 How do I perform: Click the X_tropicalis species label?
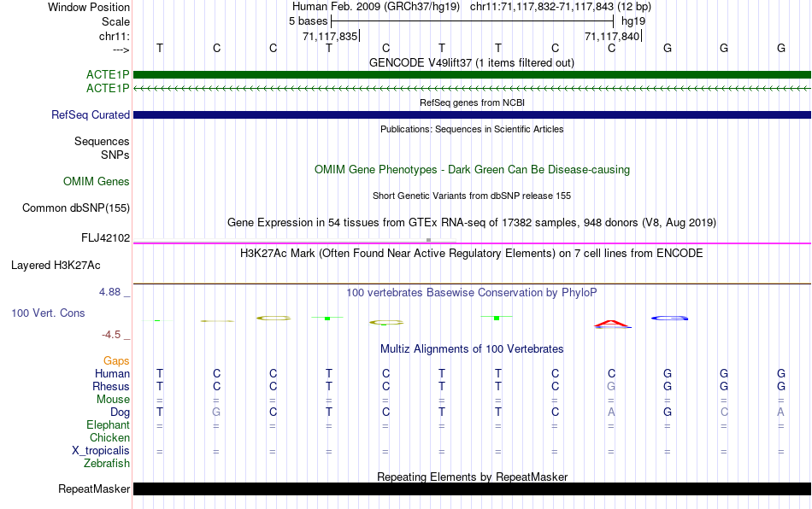pyautogui.click(x=101, y=451)
